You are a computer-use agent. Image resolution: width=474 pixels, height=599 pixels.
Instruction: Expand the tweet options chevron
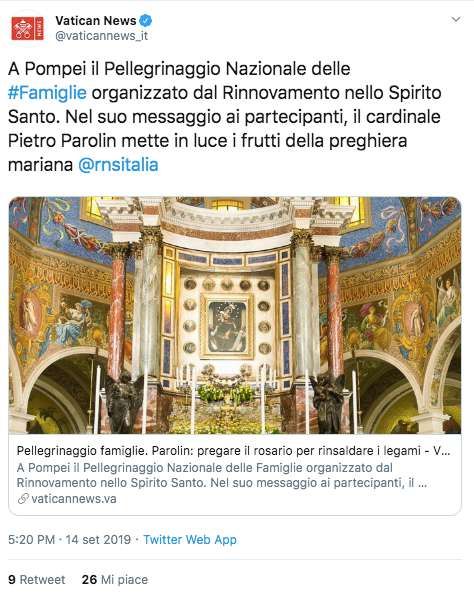(x=456, y=19)
